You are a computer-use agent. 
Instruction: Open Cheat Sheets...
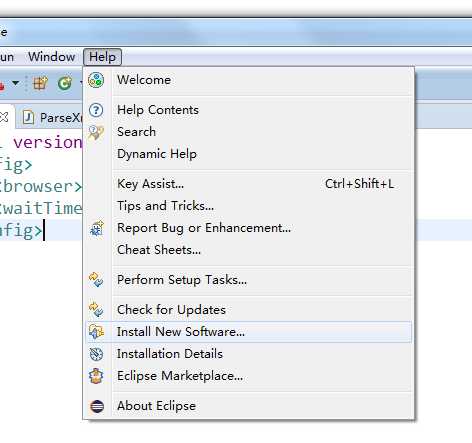pyautogui.click(x=248, y=250)
